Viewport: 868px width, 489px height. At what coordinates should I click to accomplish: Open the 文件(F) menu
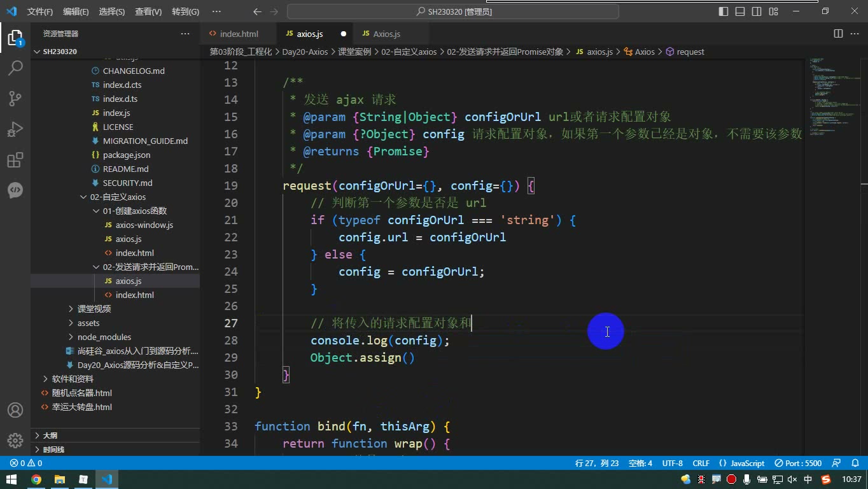(x=40, y=11)
